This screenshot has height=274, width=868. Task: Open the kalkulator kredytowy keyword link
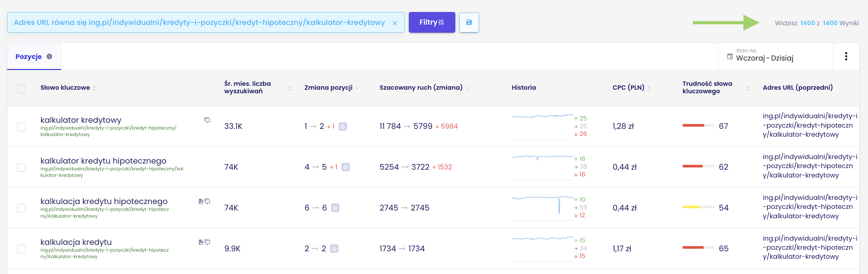(81, 120)
